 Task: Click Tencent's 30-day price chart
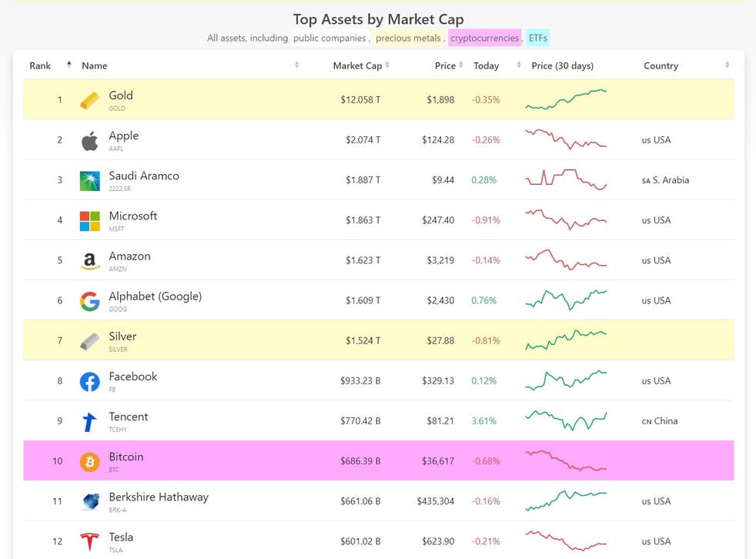point(566,420)
